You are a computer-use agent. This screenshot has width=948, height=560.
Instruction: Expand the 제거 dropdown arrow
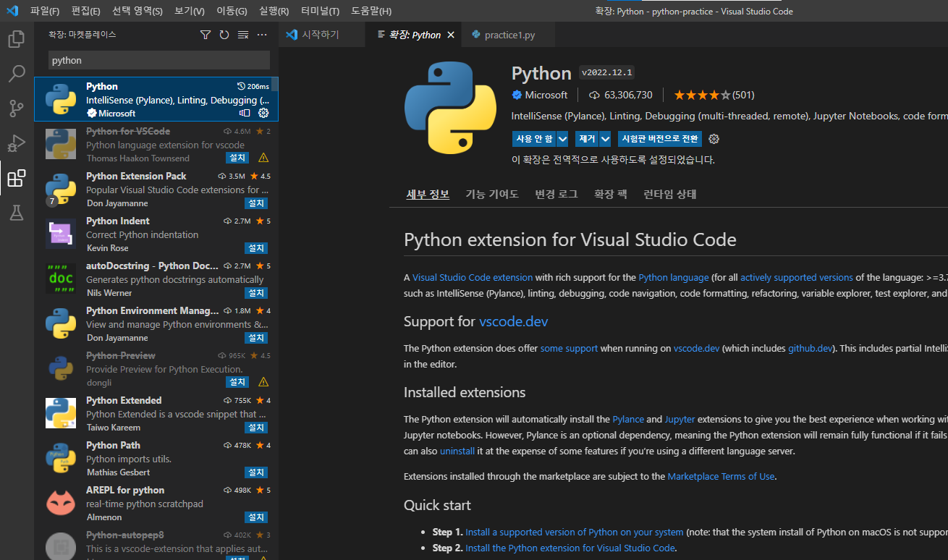tap(605, 139)
